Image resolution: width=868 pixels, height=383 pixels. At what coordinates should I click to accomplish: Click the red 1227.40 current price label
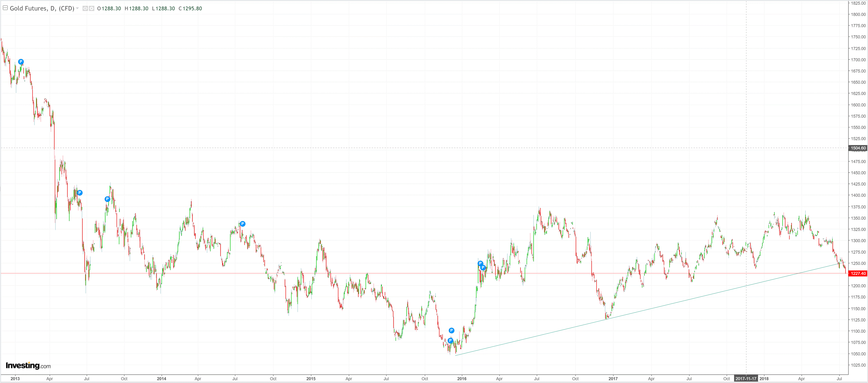point(858,273)
